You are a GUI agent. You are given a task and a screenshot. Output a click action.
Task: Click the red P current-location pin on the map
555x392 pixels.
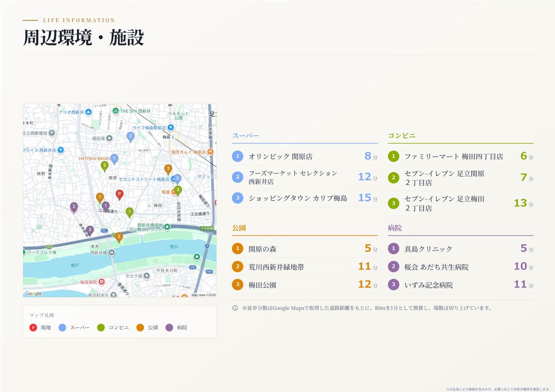tap(119, 195)
